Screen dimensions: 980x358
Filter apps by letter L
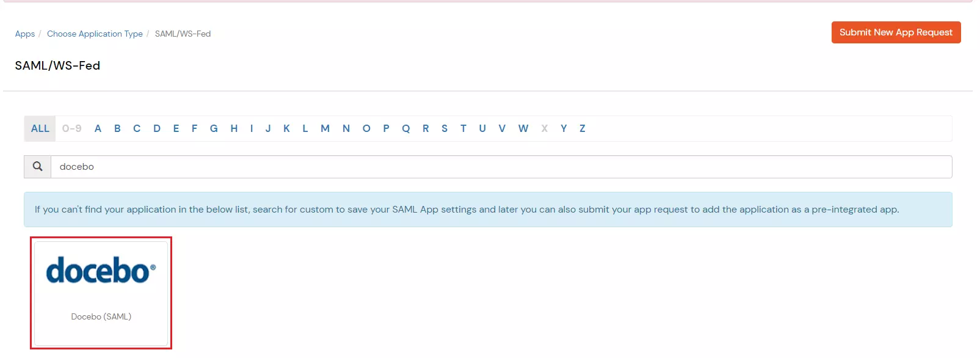pos(305,128)
